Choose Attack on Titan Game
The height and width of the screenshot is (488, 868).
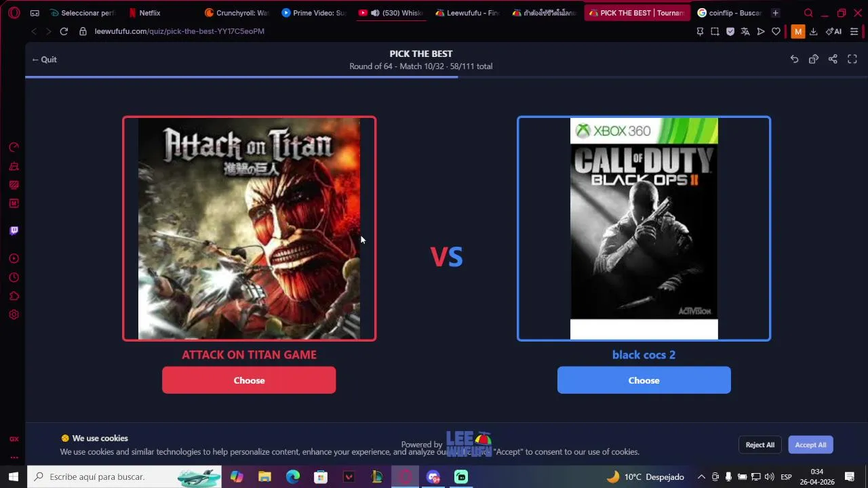[249, 380]
